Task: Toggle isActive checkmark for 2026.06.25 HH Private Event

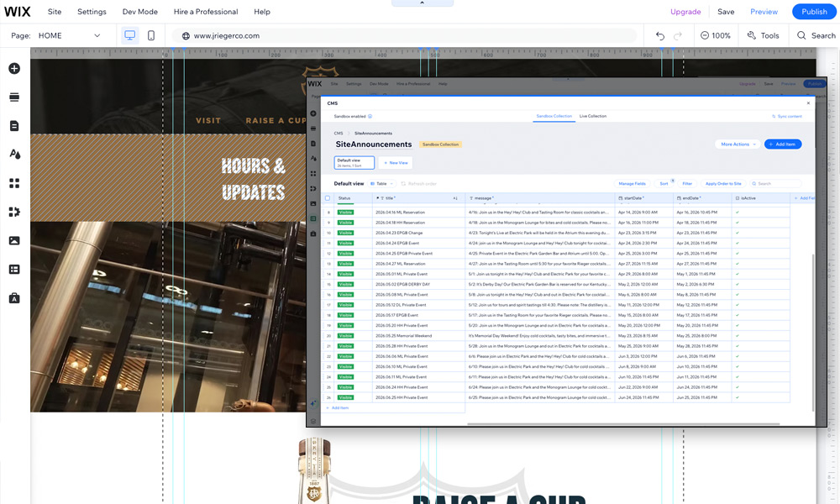Action: pos(738,397)
